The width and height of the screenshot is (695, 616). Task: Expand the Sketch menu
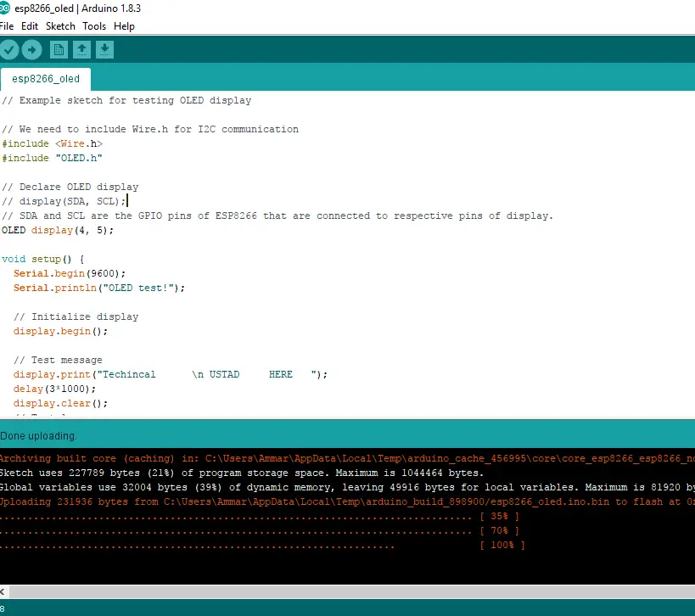pyautogui.click(x=60, y=26)
